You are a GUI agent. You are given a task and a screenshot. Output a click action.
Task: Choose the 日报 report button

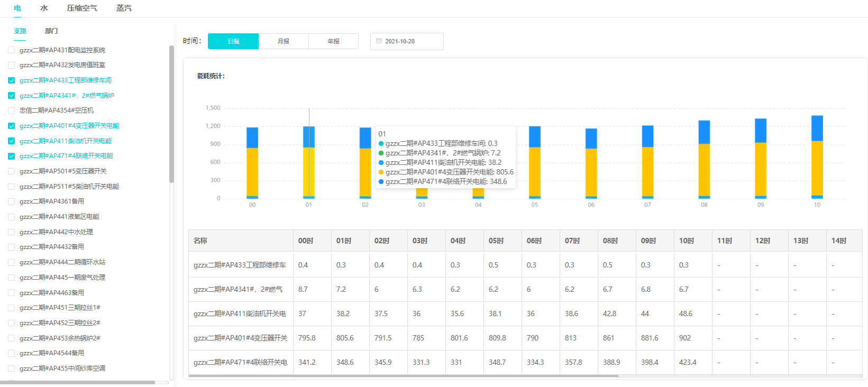click(x=233, y=41)
